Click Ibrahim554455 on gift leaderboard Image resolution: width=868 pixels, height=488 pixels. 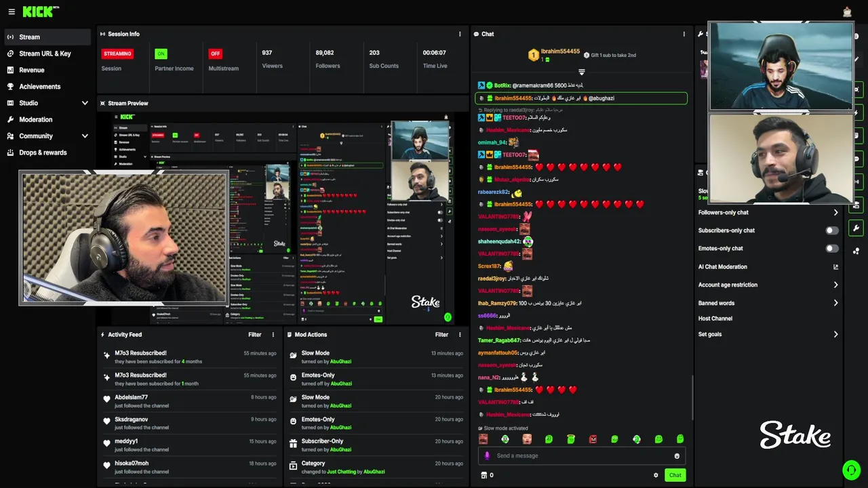560,52
